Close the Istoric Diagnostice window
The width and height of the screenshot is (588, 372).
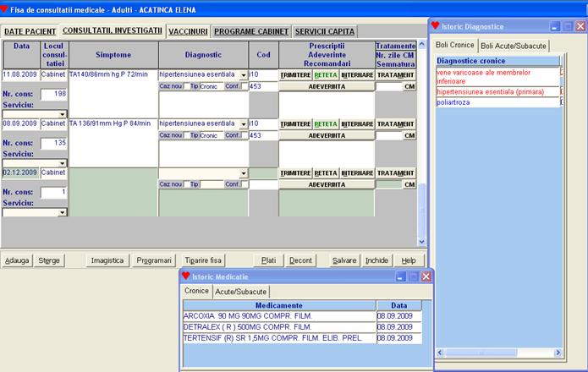580,26
